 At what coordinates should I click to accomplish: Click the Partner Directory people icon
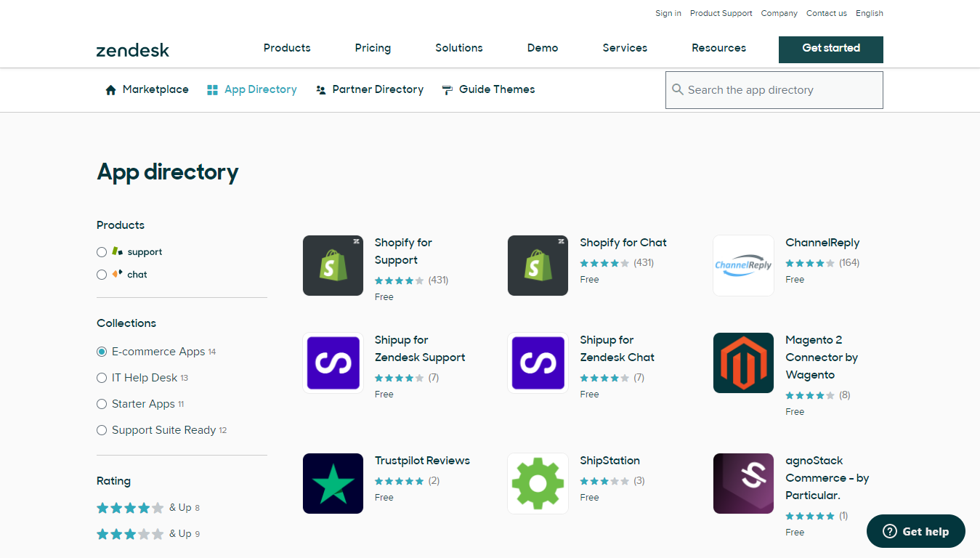tap(320, 90)
